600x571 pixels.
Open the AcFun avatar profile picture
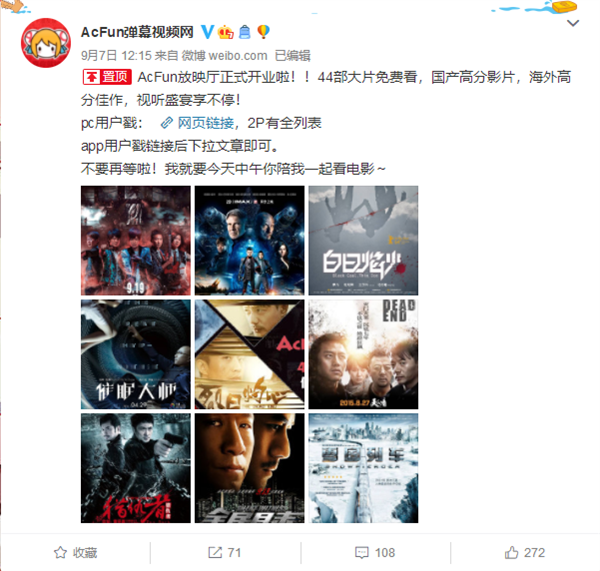coord(46,43)
